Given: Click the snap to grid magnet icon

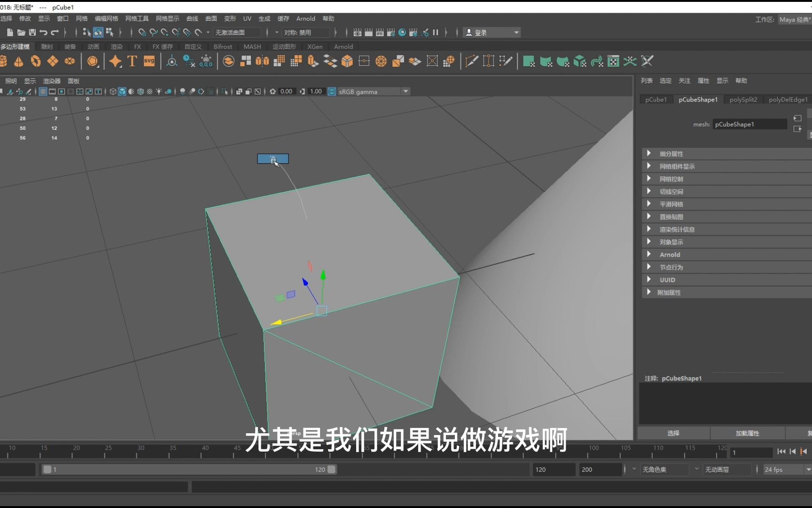Looking at the screenshot, I should point(142,32).
